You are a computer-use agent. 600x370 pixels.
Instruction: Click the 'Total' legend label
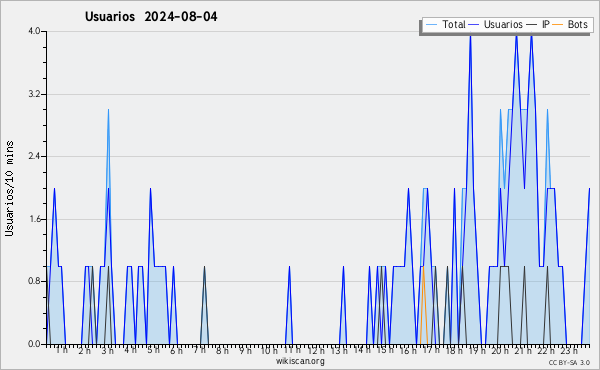pyautogui.click(x=454, y=24)
